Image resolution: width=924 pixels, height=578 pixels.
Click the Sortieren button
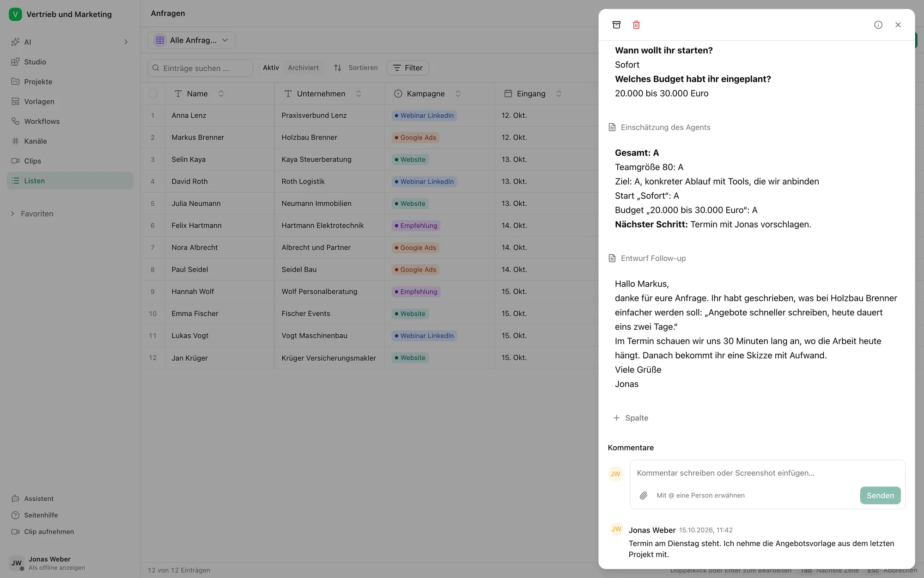pyautogui.click(x=356, y=68)
